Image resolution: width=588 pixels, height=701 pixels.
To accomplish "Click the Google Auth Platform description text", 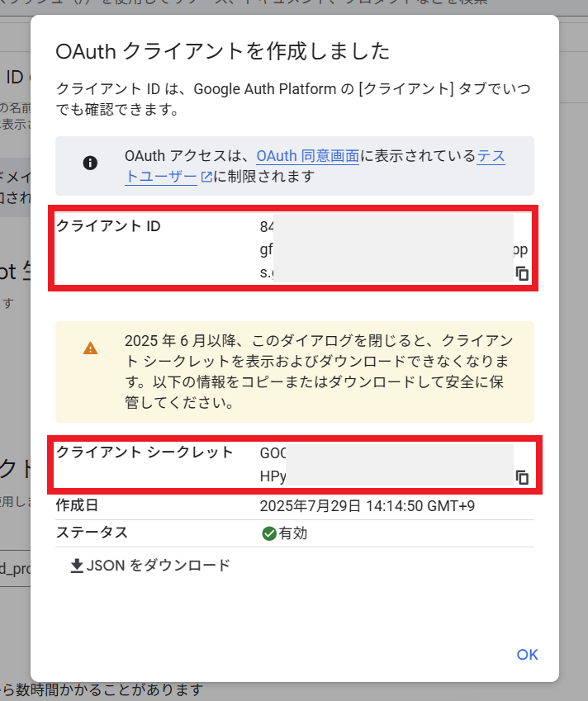I will tap(293, 99).
